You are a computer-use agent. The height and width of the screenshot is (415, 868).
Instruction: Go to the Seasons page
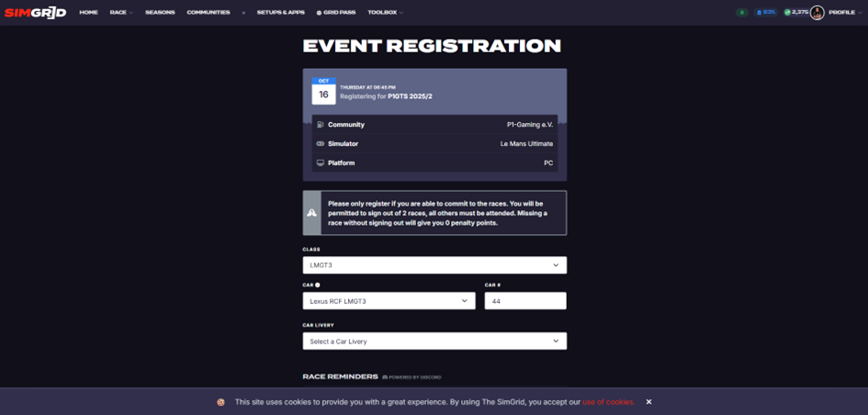click(x=160, y=13)
